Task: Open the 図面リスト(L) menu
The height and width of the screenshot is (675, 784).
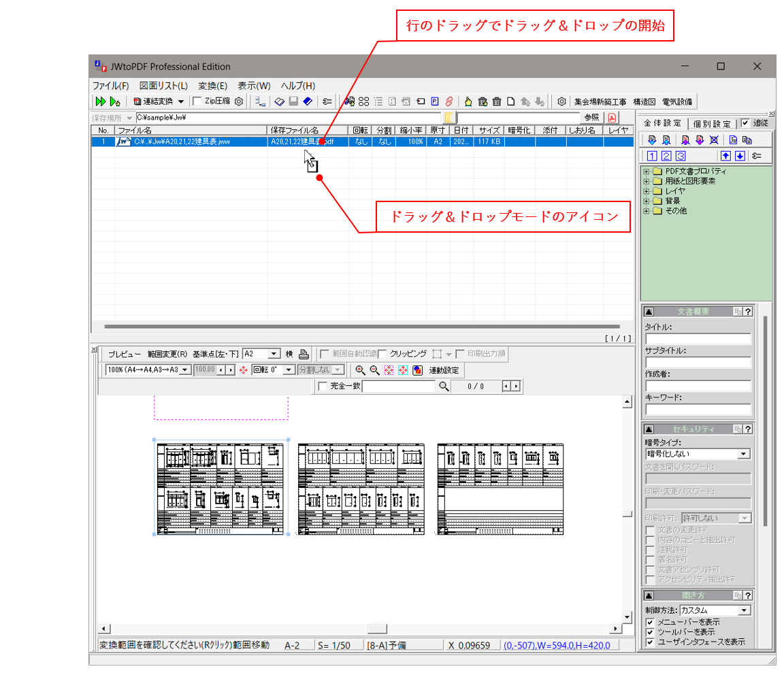Action: coord(163,86)
